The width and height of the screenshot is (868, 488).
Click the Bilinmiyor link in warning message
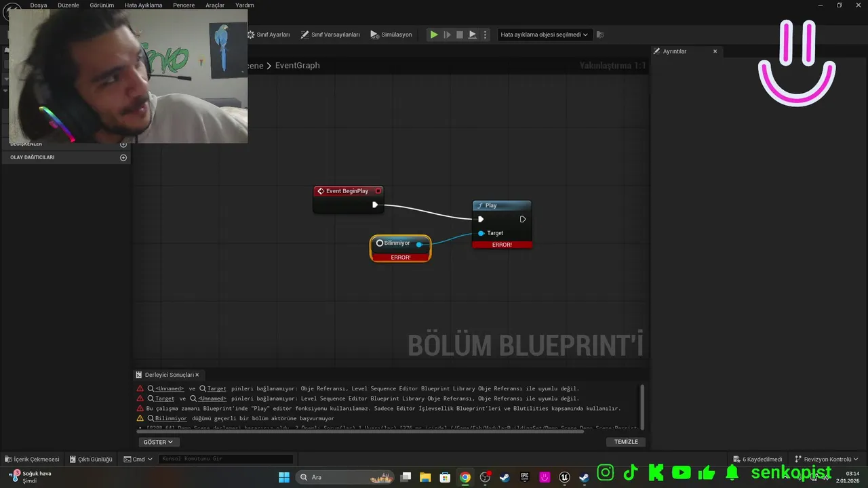pos(171,418)
